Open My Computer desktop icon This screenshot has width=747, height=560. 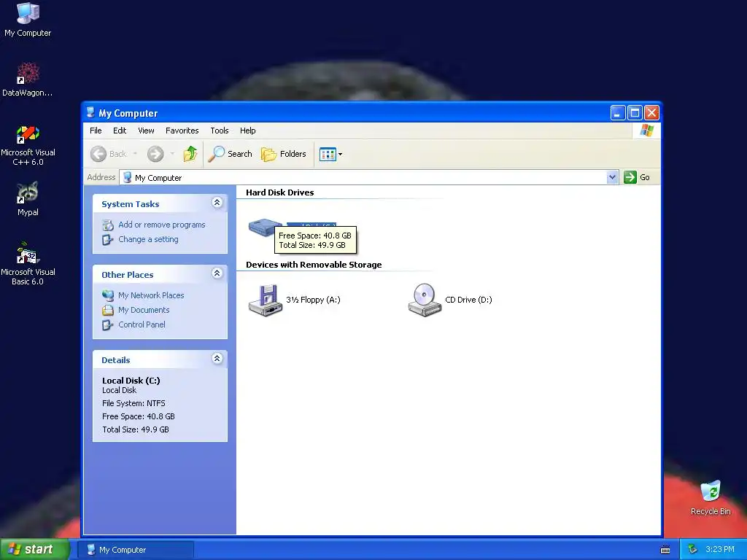click(x=28, y=20)
